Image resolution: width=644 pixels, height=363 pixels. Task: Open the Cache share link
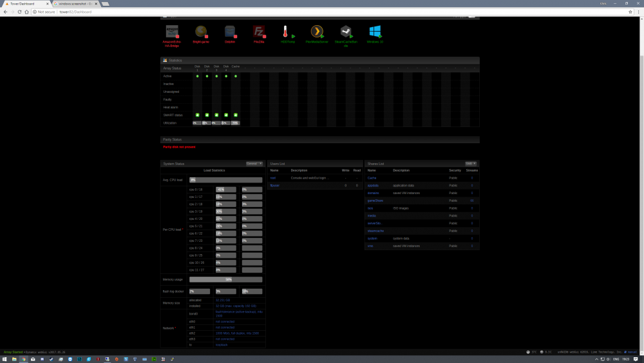coord(372,178)
